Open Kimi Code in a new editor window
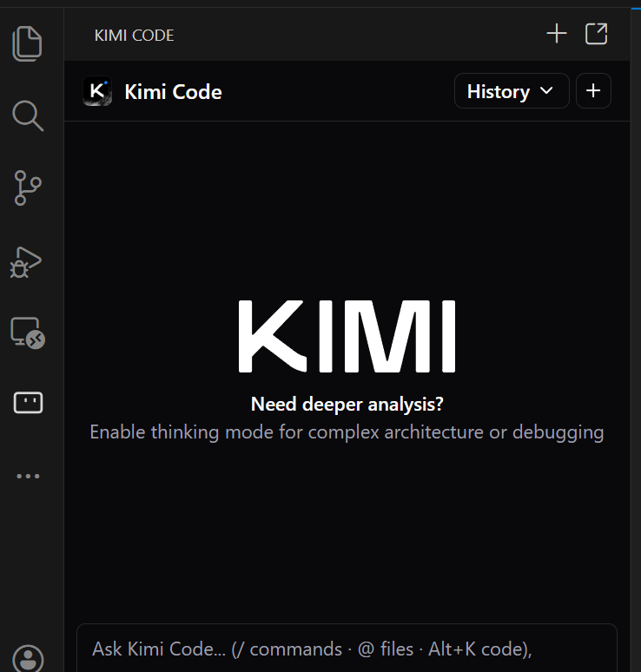The height and width of the screenshot is (672, 641). click(597, 34)
